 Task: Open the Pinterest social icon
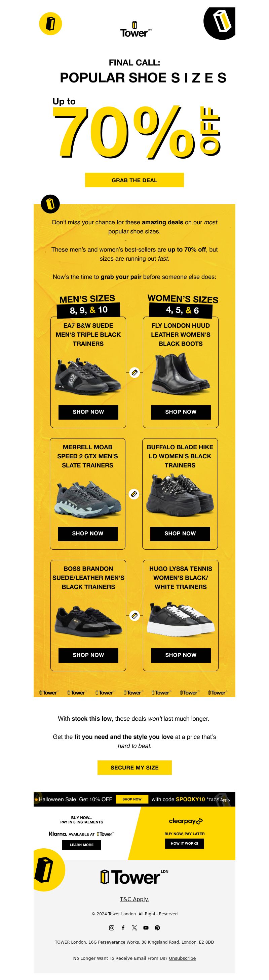pos(157,927)
